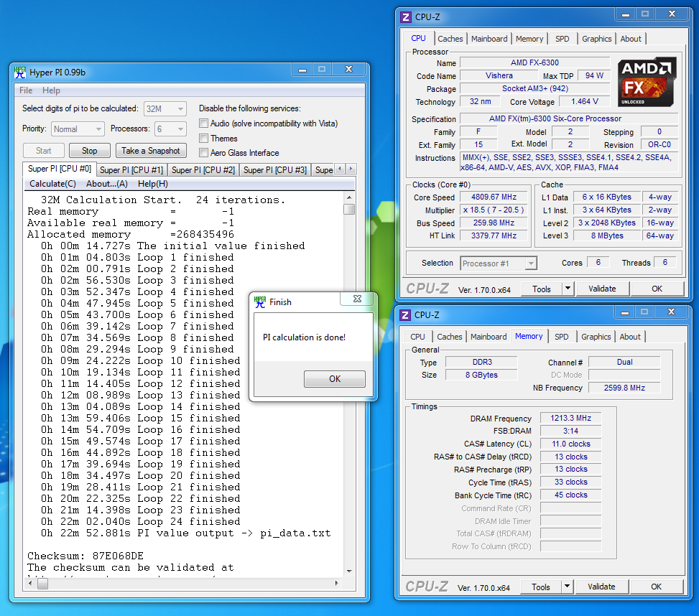699x616 pixels.
Task: Click NB Frequency 2599.8 MHz value
Action: coord(624,388)
